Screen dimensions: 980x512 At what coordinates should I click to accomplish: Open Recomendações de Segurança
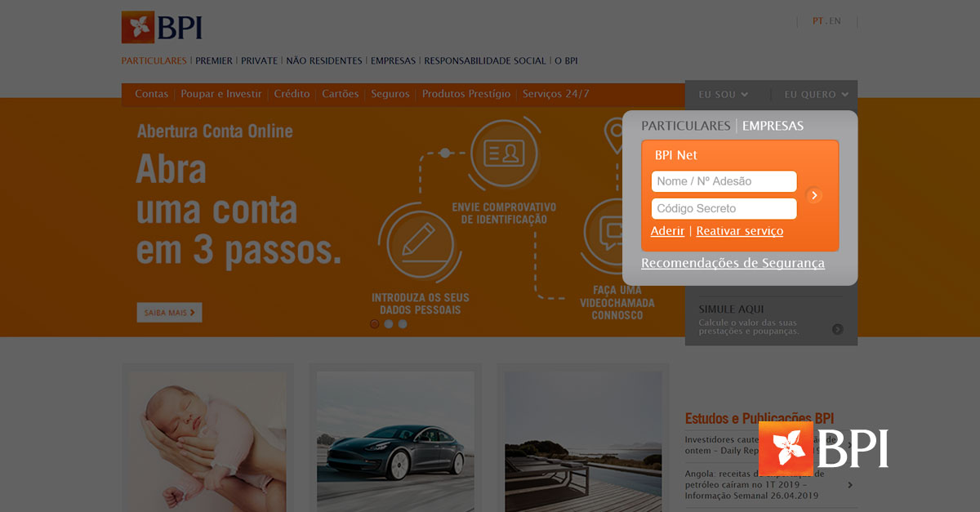coord(733,263)
